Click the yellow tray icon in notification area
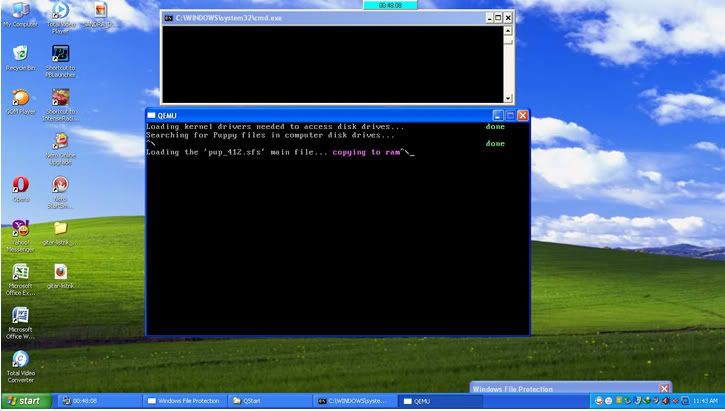Image resolution: width=725 pixels, height=411 pixels. click(619, 401)
